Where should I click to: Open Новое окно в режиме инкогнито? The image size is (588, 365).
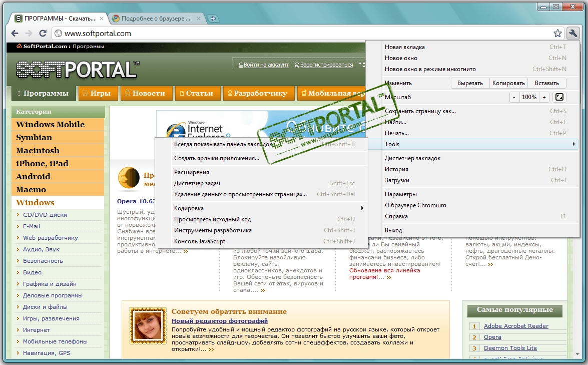pyautogui.click(x=473, y=69)
